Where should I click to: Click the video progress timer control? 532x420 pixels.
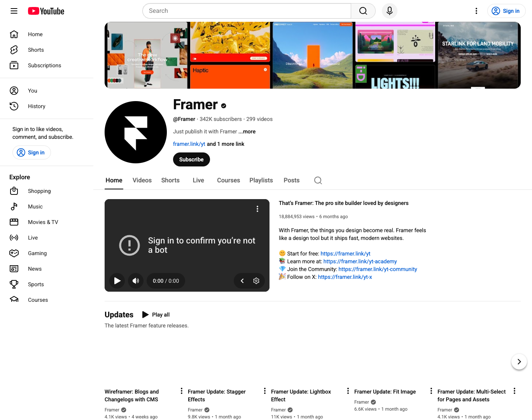click(x=165, y=280)
